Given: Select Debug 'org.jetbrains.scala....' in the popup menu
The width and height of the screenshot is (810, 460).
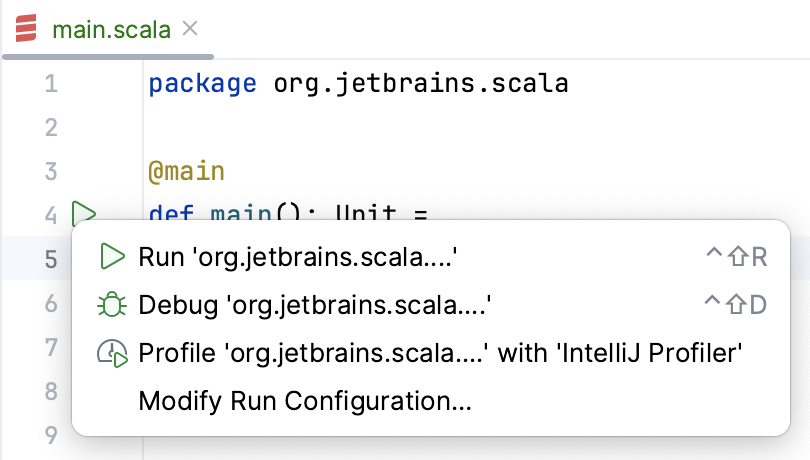Looking at the screenshot, I should pos(316,304).
